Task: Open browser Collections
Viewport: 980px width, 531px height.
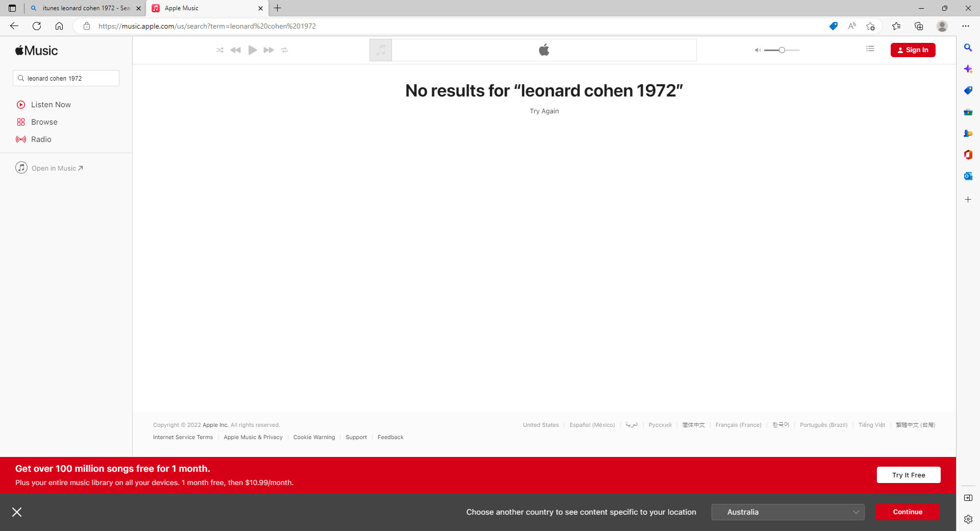Action: (919, 26)
